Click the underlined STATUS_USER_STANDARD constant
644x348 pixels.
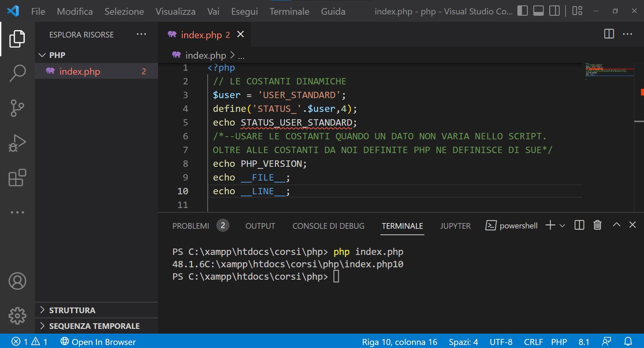pyautogui.click(x=297, y=123)
